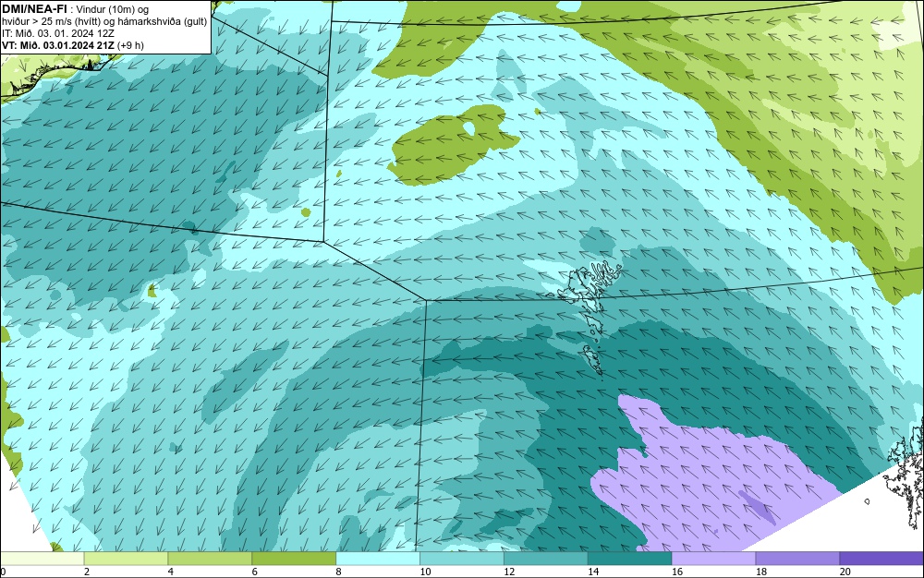
Task: Click the 4–6 m/s legend color swatch
Action: click(x=210, y=559)
